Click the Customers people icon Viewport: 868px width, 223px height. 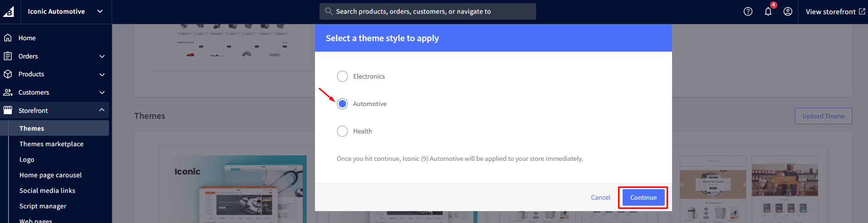[8, 92]
